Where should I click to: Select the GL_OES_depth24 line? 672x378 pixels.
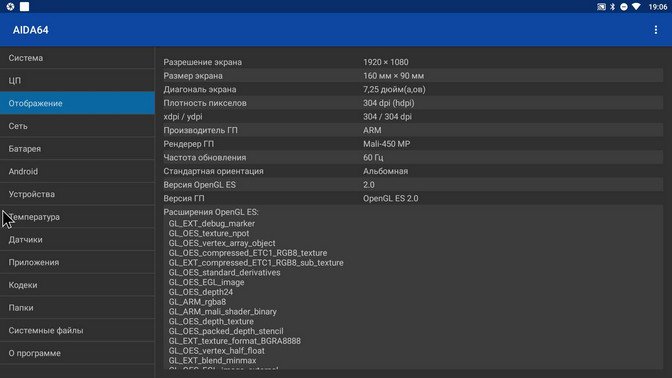[x=201, y=292]
